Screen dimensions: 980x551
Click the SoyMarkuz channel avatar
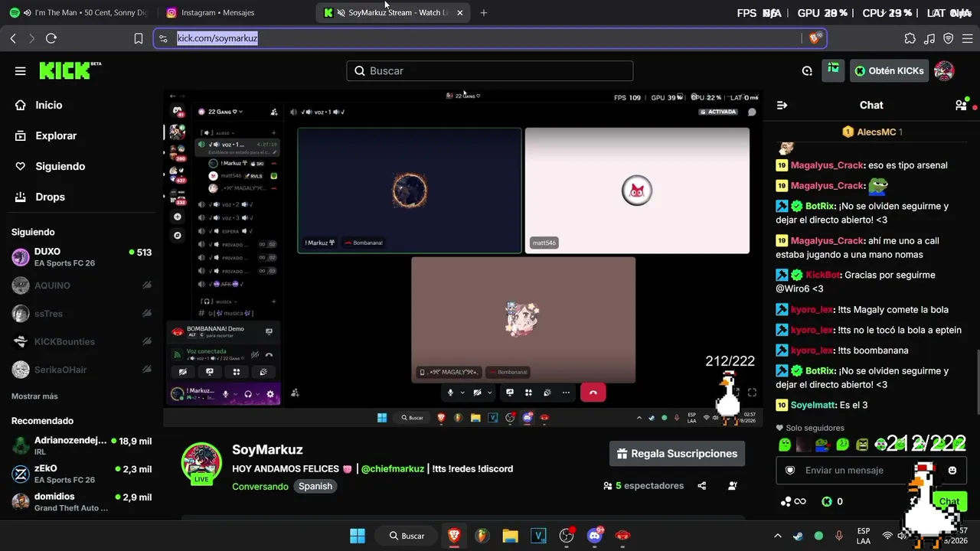click(x=201, y=462)
